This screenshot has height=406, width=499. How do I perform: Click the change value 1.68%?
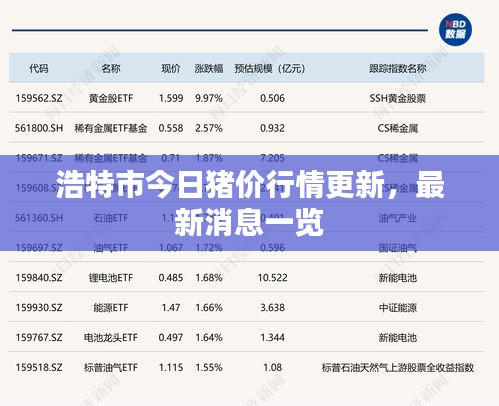pyautogui.click(x=209, y=278)
